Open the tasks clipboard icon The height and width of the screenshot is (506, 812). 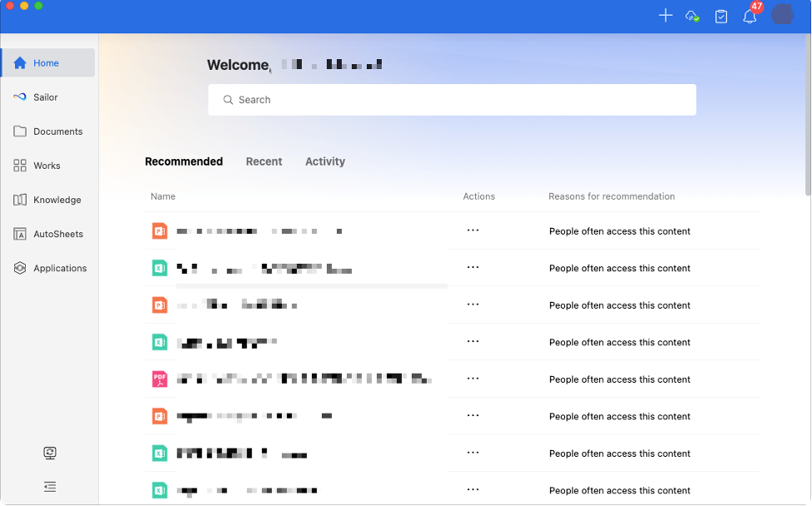pos(721,16)
